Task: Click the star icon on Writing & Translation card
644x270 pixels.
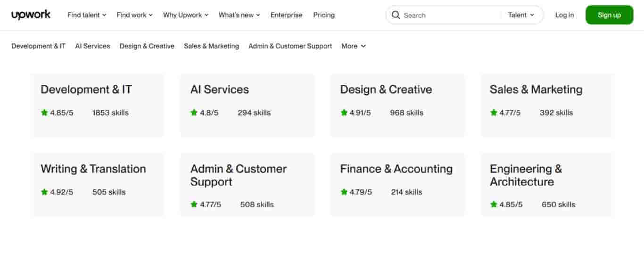Action: point(44,192)
